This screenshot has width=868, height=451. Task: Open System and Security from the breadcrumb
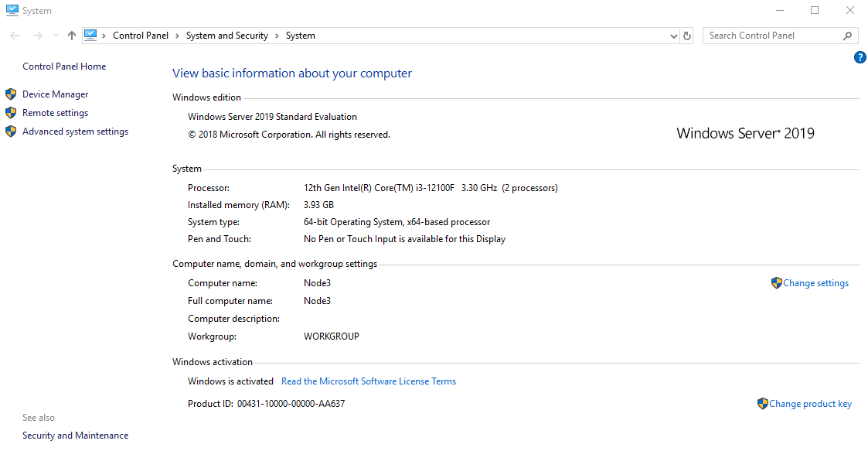coord(226,35)
